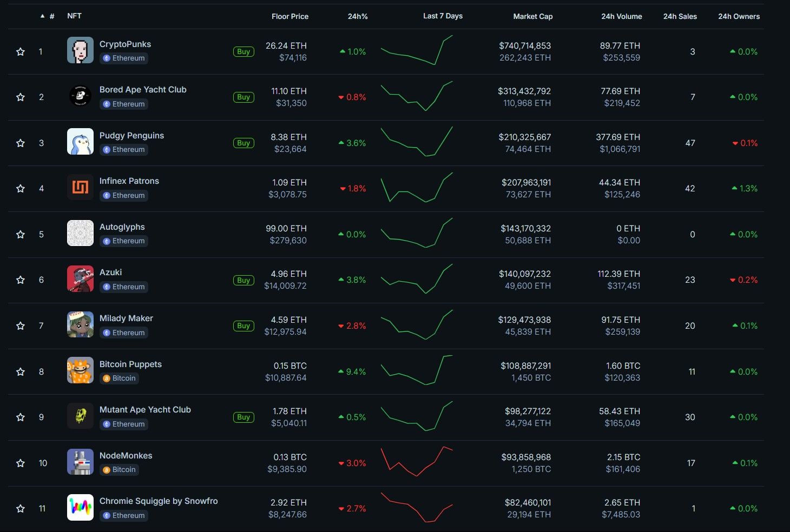The width and height of the screenshot is (790, 532).
Task: Click the Infinex Patrons orange logo
Action: [80, 188]
